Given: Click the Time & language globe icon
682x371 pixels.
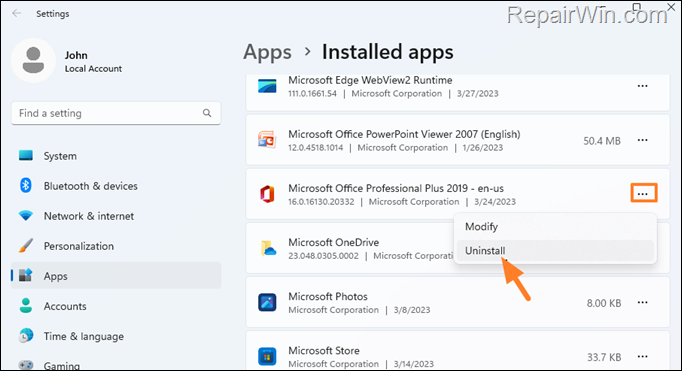Looking at the screenshot, I should click(x=26, y=336).
